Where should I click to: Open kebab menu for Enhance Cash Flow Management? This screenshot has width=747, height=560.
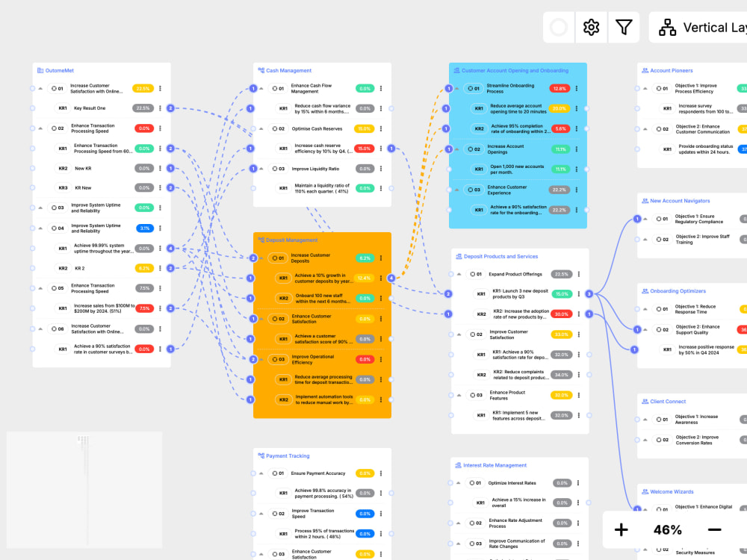[x=381, y=89]
